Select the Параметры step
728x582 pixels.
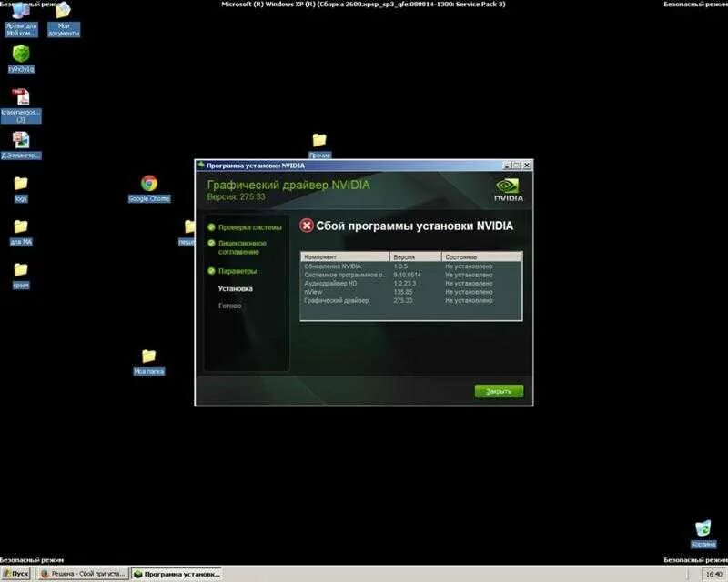click(238, 271)
